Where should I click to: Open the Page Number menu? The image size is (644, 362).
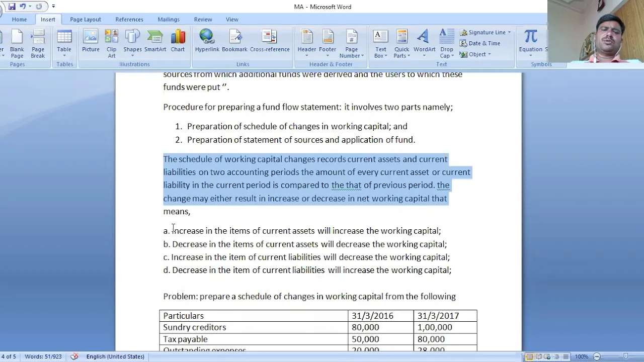351,44
